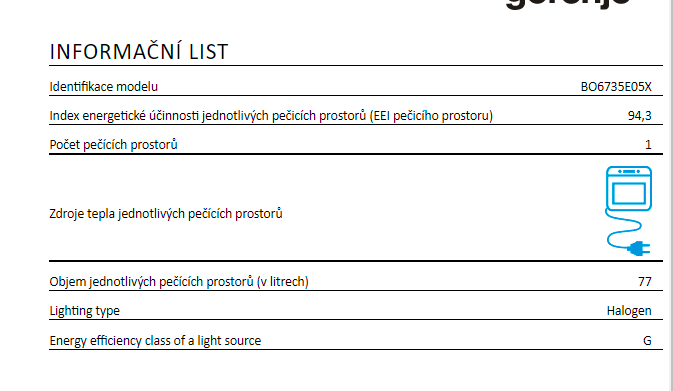Click the oven window inside the oven icon
Screen dimensions: 673x391
coord(629,193)
